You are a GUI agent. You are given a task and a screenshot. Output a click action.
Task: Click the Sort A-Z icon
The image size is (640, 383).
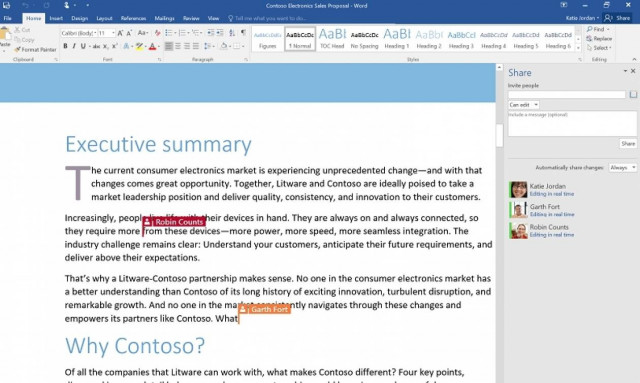[x=232, y=33]
